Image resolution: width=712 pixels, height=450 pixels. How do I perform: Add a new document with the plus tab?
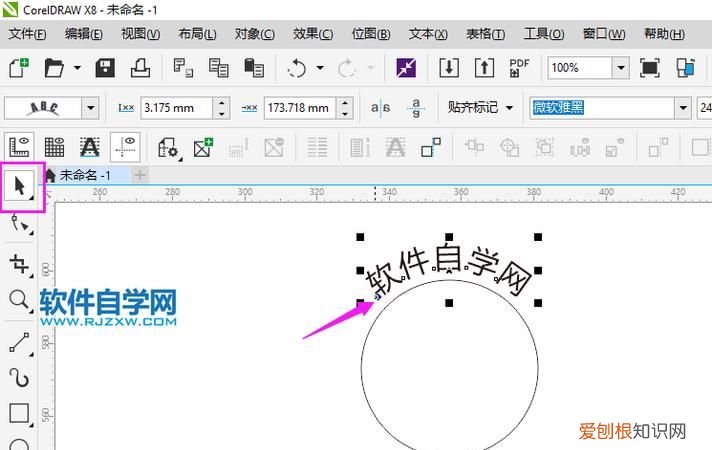pyautogui.click(x=140, y=175)
